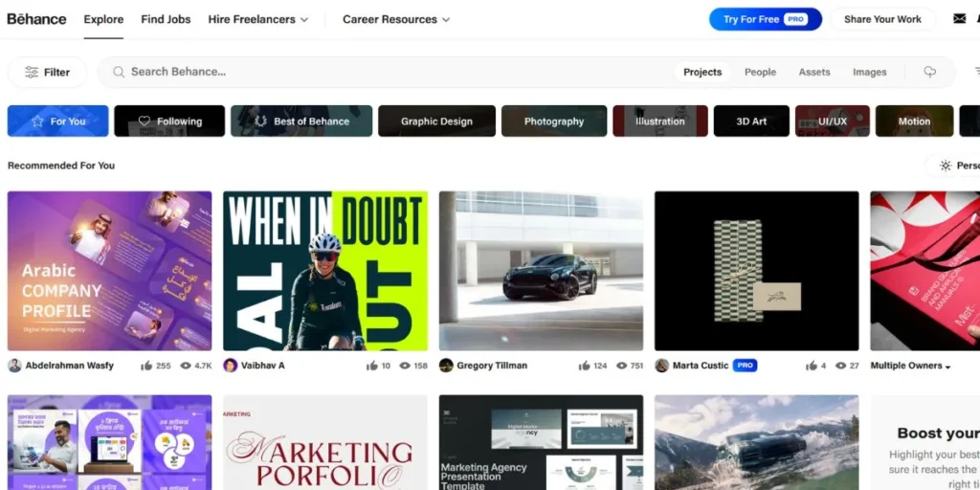Open the Filter button
The width and height of the screenshot is (980, 490).
tap(47, 73)
